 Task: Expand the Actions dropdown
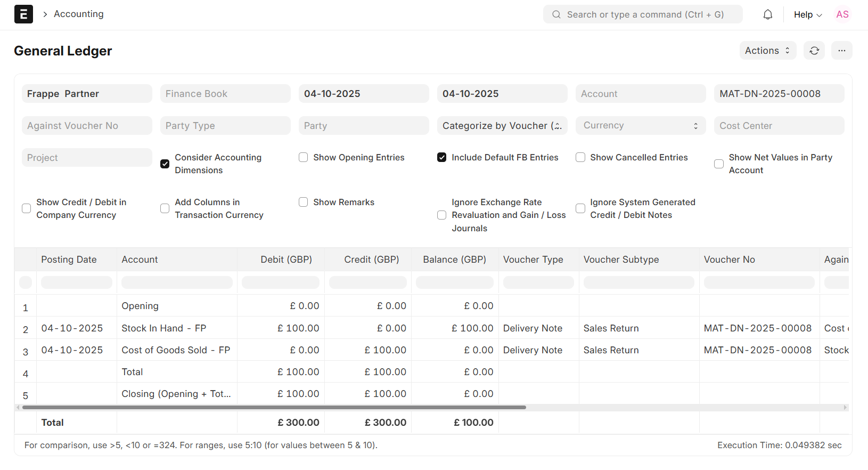[767, 51]
